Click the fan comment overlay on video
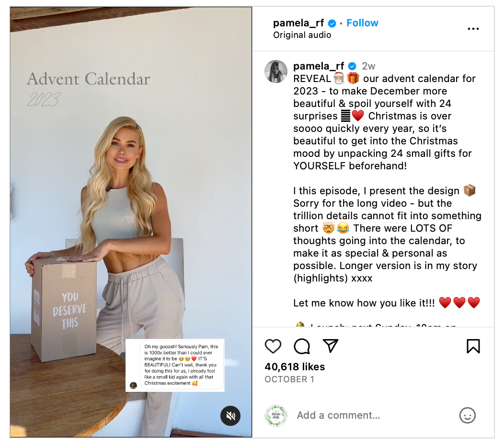The height and width of the screenshot is (447, 504). pyautogui.click(x=175, y=365)
